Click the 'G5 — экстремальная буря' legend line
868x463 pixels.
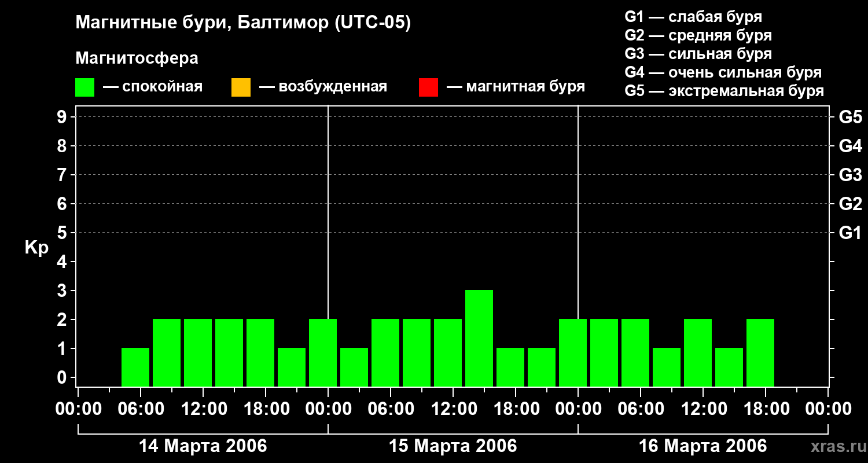pos(724,91)
